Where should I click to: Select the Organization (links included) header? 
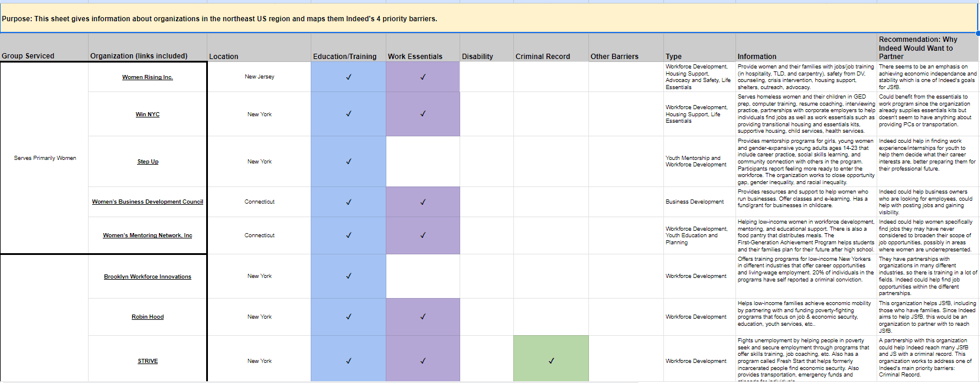[148, 47]
